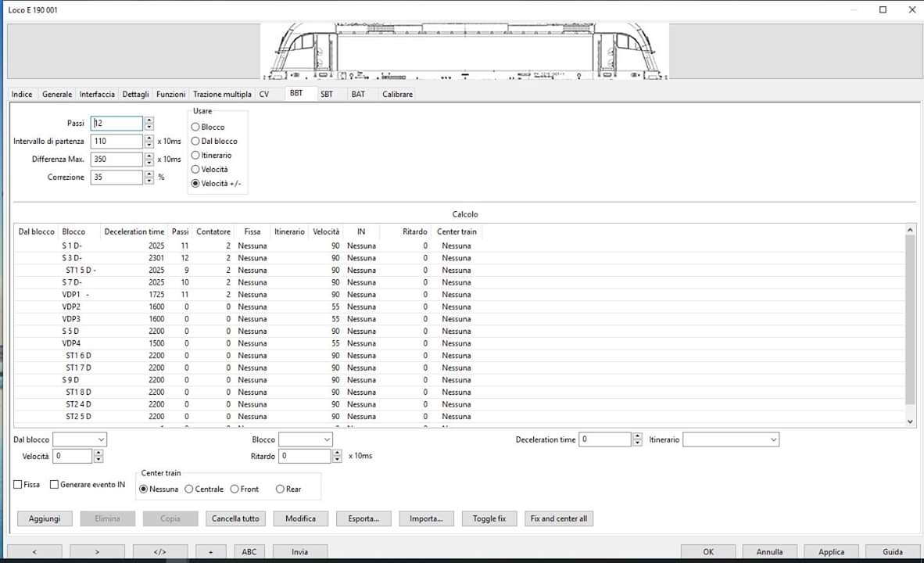This screenshot has height=563, width=924.
Task: Click the next loco '>' button
Action: [x=97, y=551]
